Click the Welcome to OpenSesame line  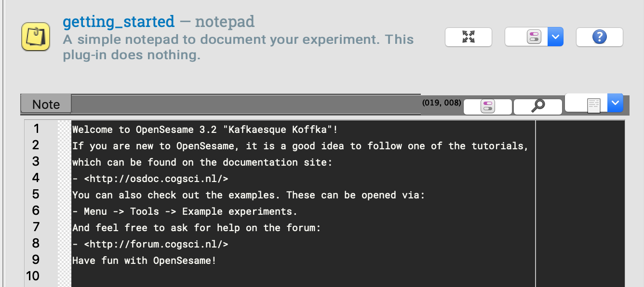point(206,130)
